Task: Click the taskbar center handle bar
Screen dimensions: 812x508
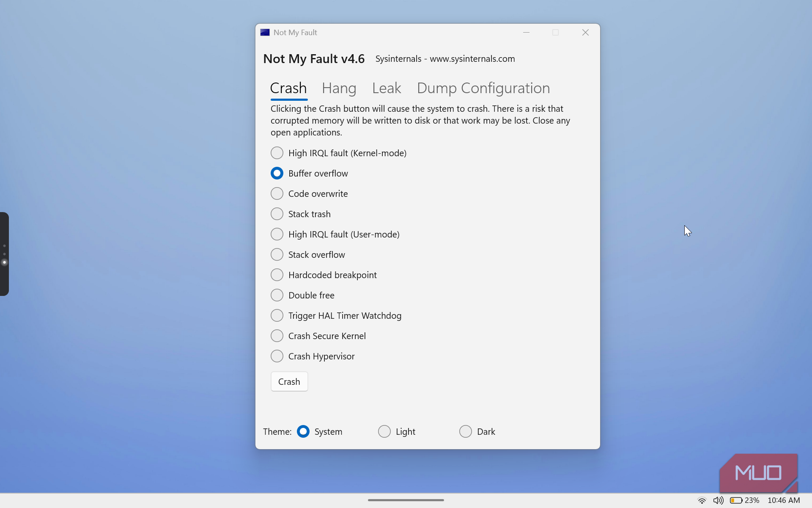Action: click(x=406, y=500)
